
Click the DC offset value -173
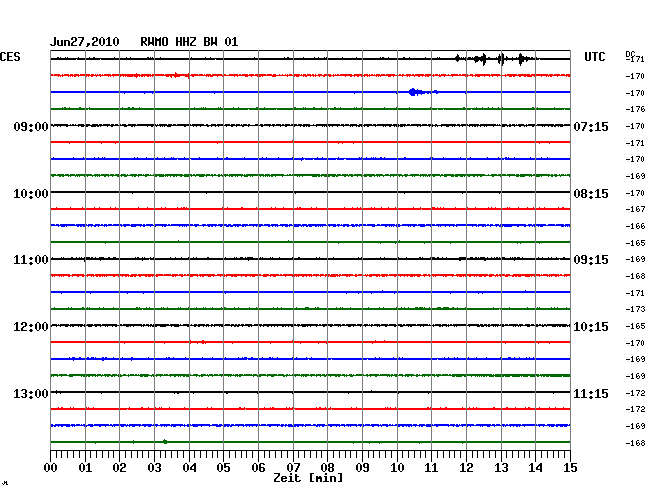(635, 309)
